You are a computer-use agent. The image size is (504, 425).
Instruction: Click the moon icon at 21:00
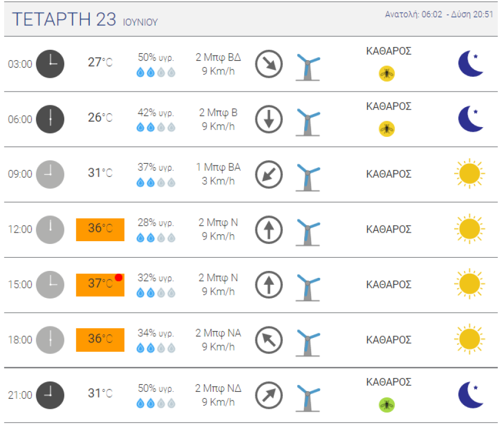click(x=471, y=395)
